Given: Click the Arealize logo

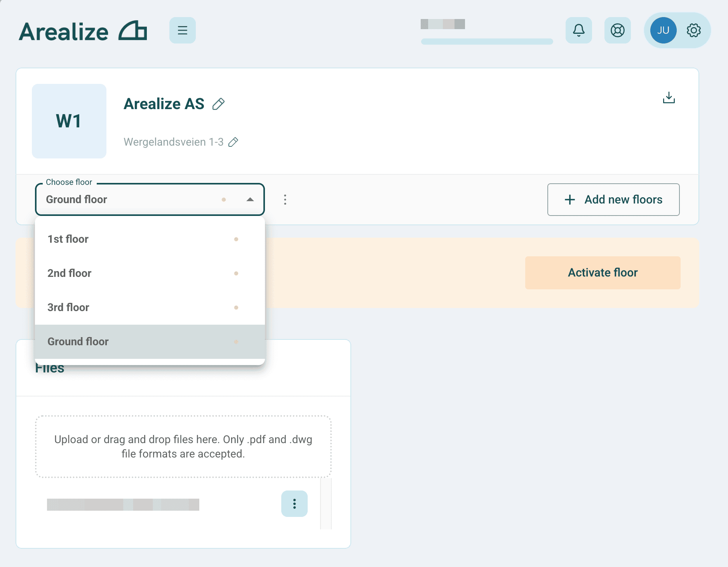Looking at the screenshot, I should coord(83,31).
